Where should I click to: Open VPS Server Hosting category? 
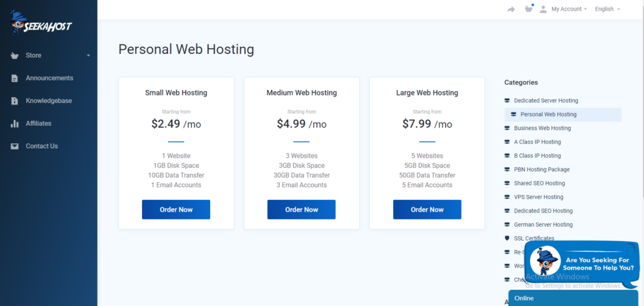point(538,197)
